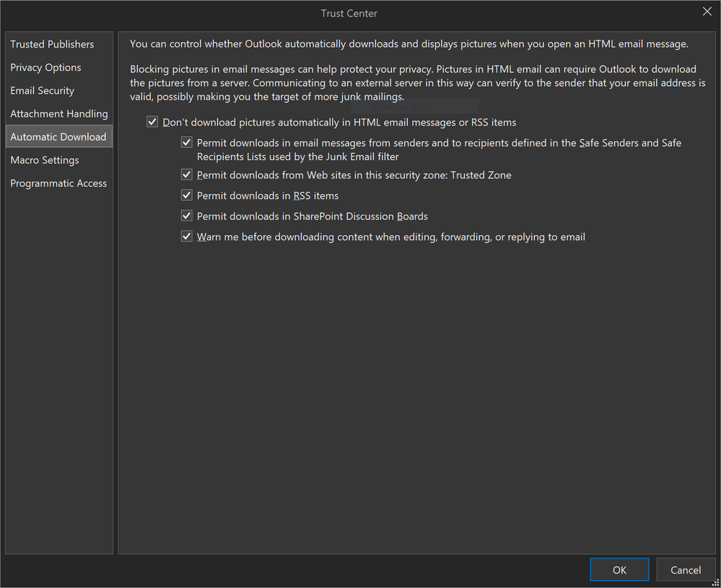The image size is (721, 588).
Task: Select Attachment Handling in the sidebar
Action: pos(58,113)
